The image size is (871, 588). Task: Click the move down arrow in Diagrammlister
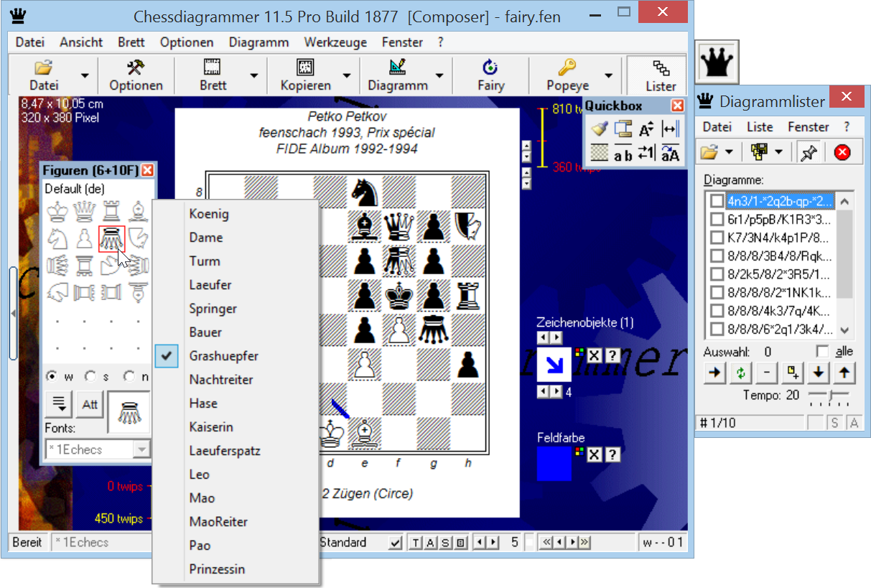[x=819, y=374]
